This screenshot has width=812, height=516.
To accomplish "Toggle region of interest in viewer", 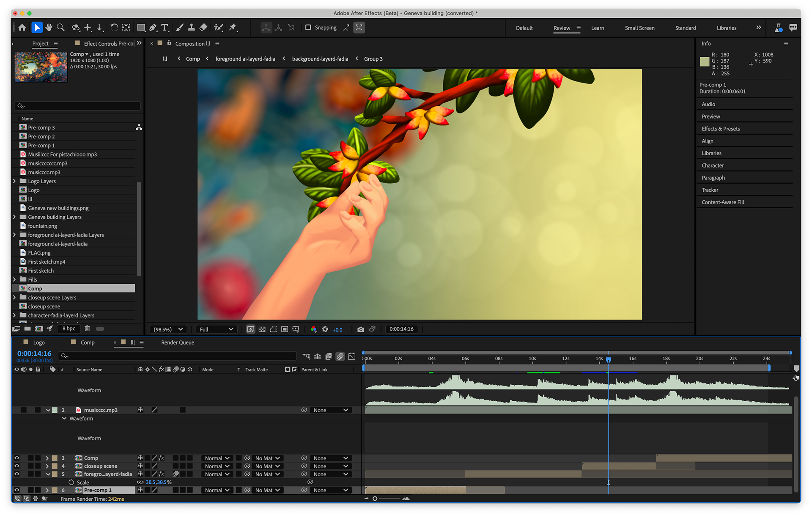I will coord(285,329).
